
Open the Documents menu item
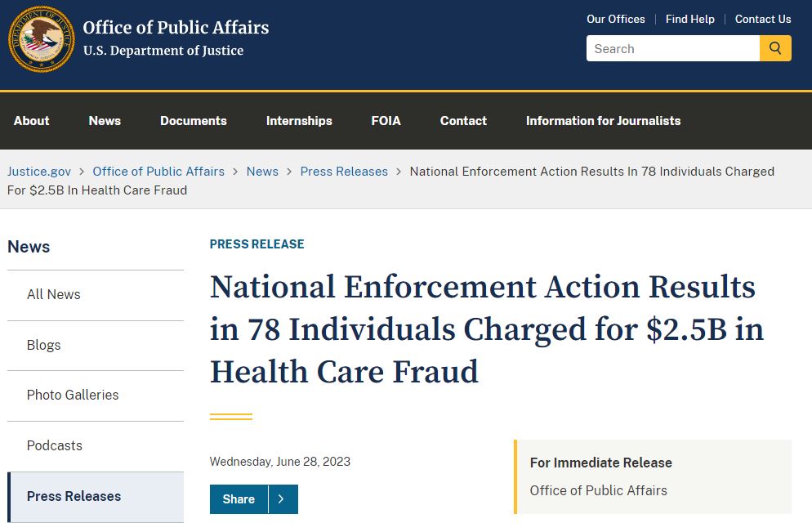tap(193, 121)
